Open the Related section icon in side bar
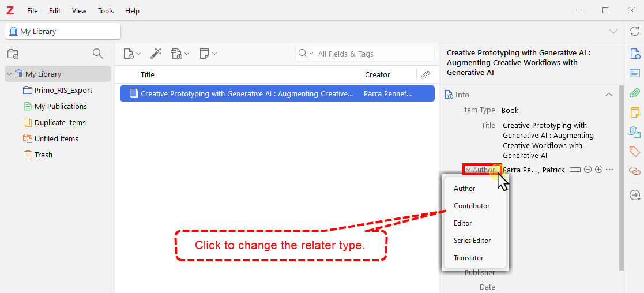The height and width of the screenshot is (293, 644). (634, 171)
